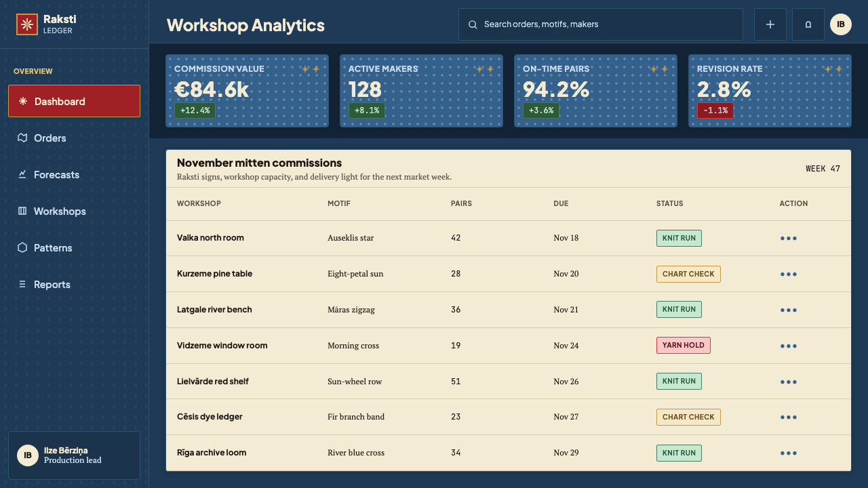Screen dimensions: 868x488
Task: Navigate to Workshops page
Action: pos(74,211)
